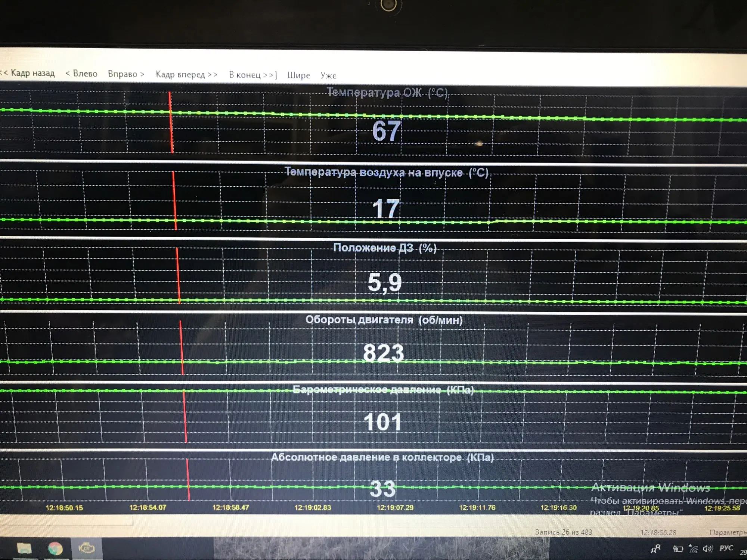Click the battery status tray icon
Image resolution: width=747 pixels, height=560 pixels.
point(678,548)
